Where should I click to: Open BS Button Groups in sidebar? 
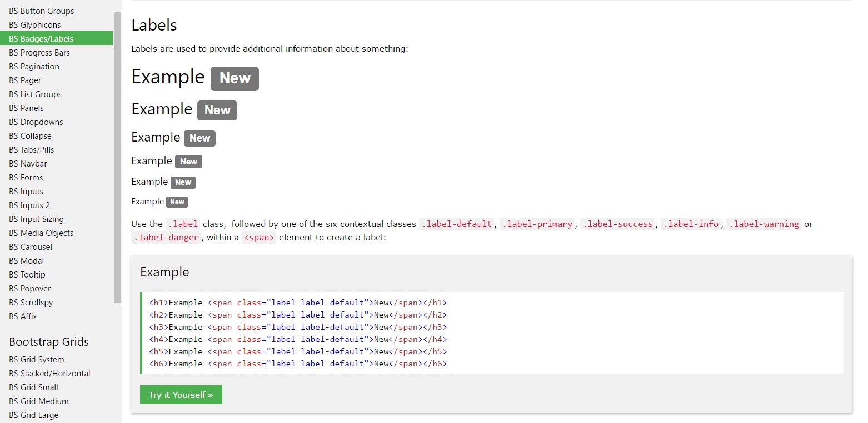point(41,11)
